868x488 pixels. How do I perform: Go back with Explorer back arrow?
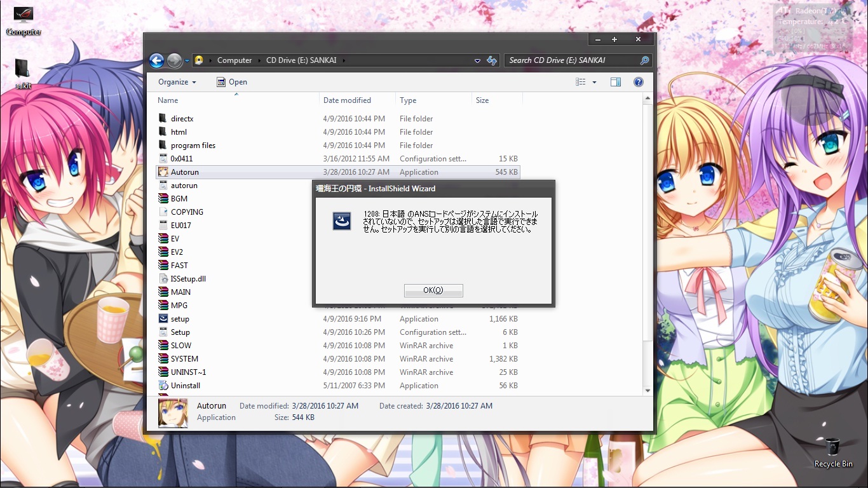pos(156,60)
